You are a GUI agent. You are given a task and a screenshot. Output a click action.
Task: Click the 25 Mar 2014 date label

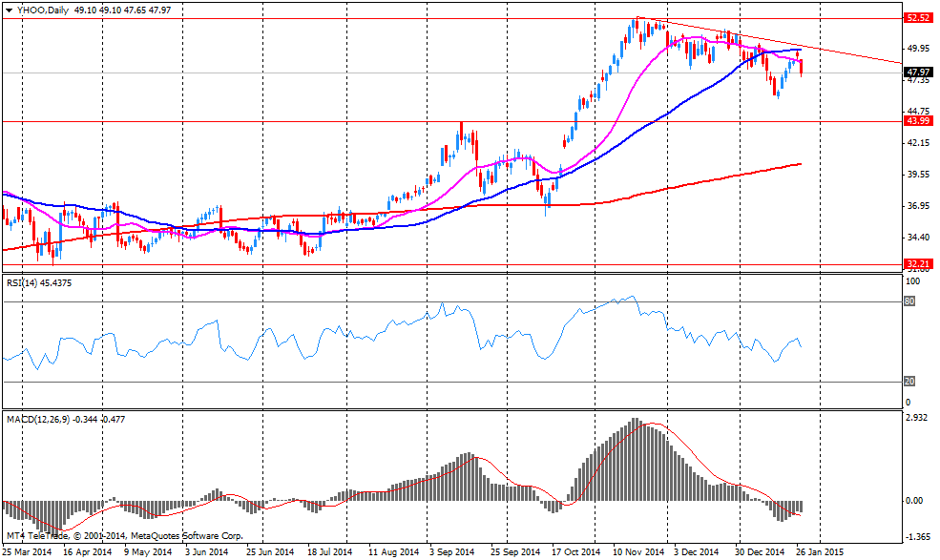click(x=27, y=551)
